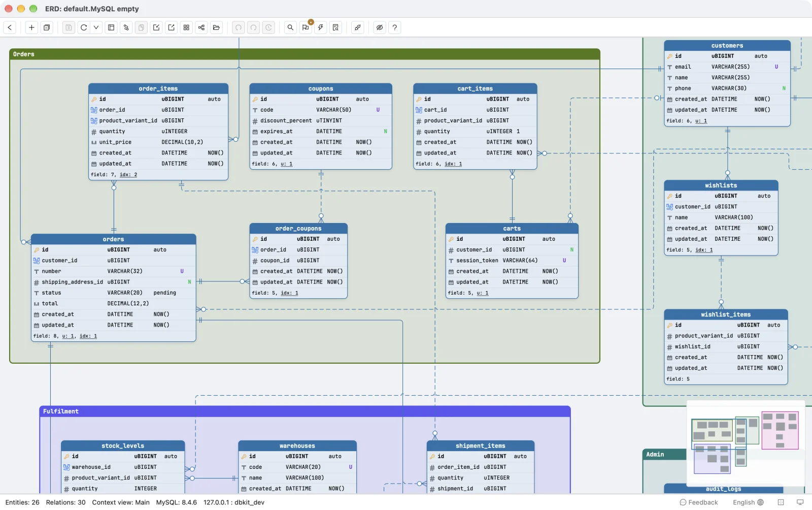Image resolution: width=812 pixels, height=510 pixels.
Task: Select the coupons table header
Action: pos(321,88)
